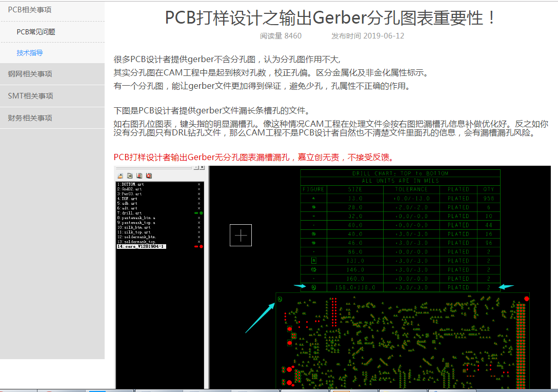This screenshot has width=558, height=392.
Task: Select layer 3:Pwr03.art in the list
Action: click(130, 194)
